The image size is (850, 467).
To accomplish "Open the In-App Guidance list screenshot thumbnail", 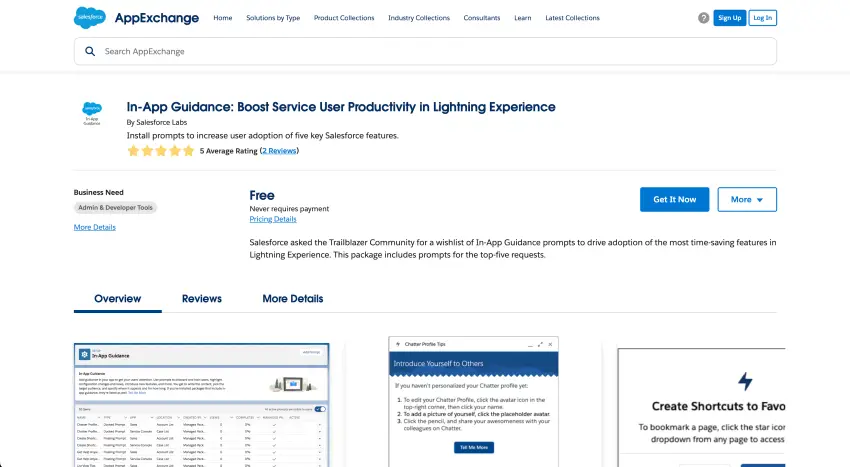I will coord(202,400).
